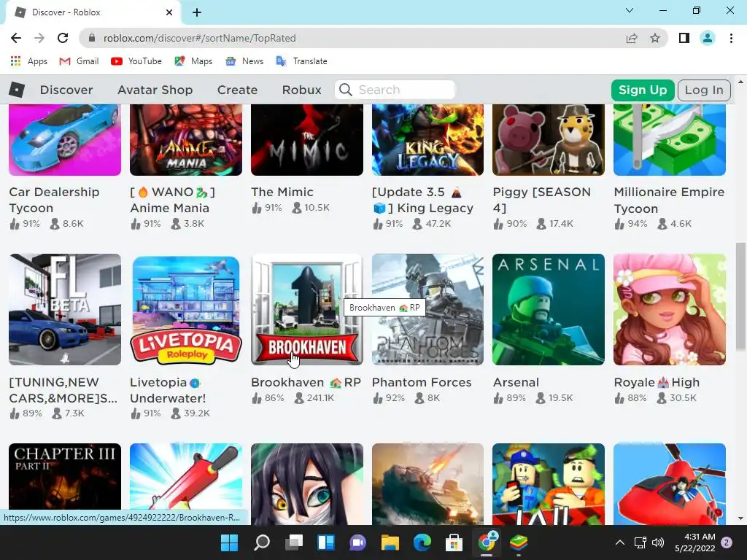The width and height of the screenshot is (747, 560).
Task: Open Arsenal game thumbnail
Action: click(549, 309)
